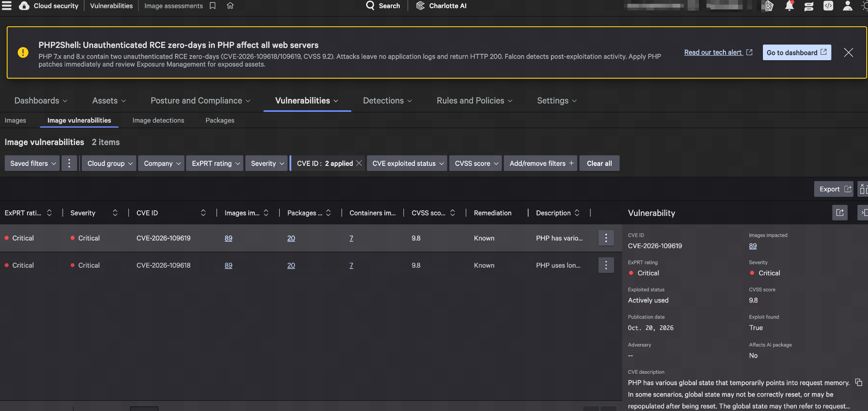This screenshot has height=411, width=868.
Task: Open the Company filter dropdown
Action: click(161, 163)
